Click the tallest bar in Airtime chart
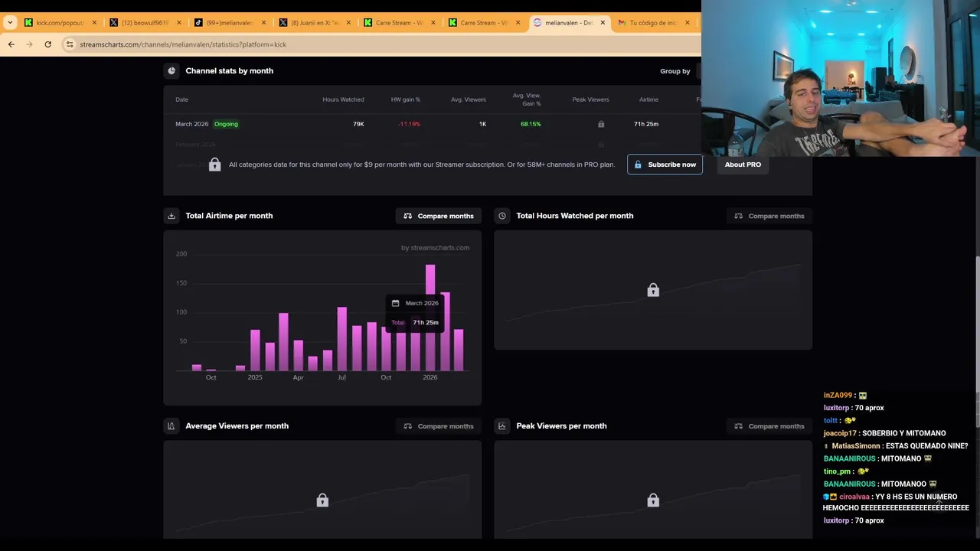 click(x=430, y=318)
